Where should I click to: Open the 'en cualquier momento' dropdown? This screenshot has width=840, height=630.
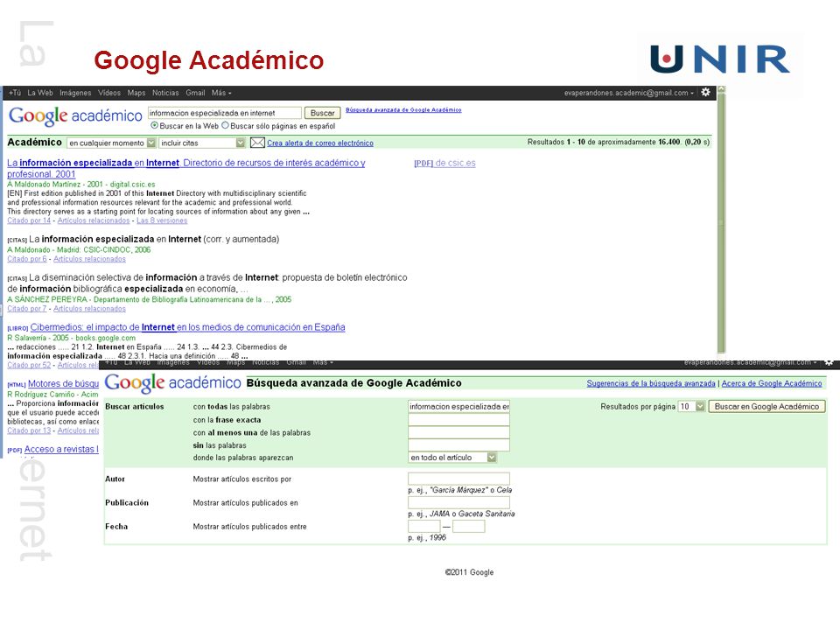point(111,143)
